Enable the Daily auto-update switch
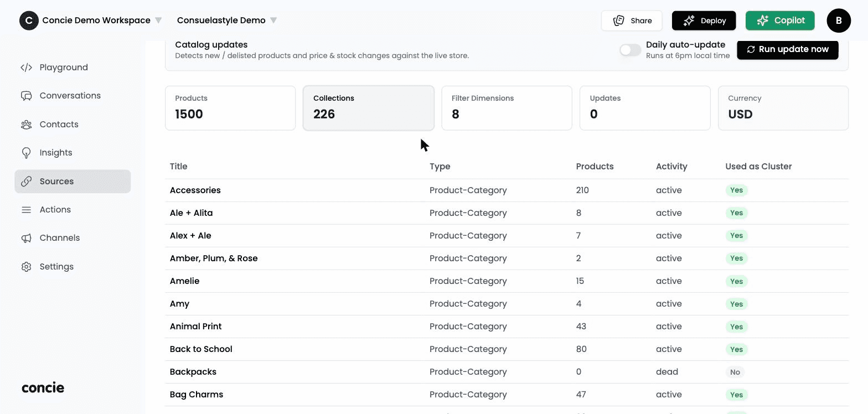868x414 pixels. pyautogui.click(x=630, y=50)
